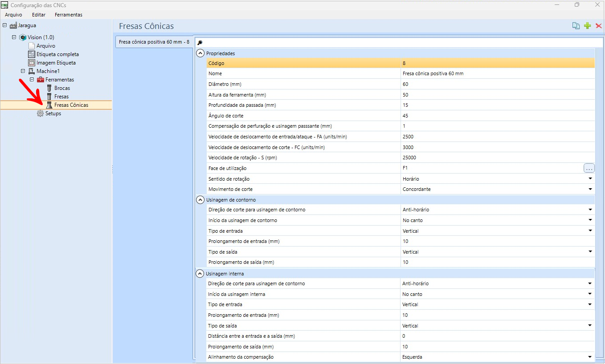Click the Nome value field
The width and height of the screenshot is (605, 364).
(498, 73)
